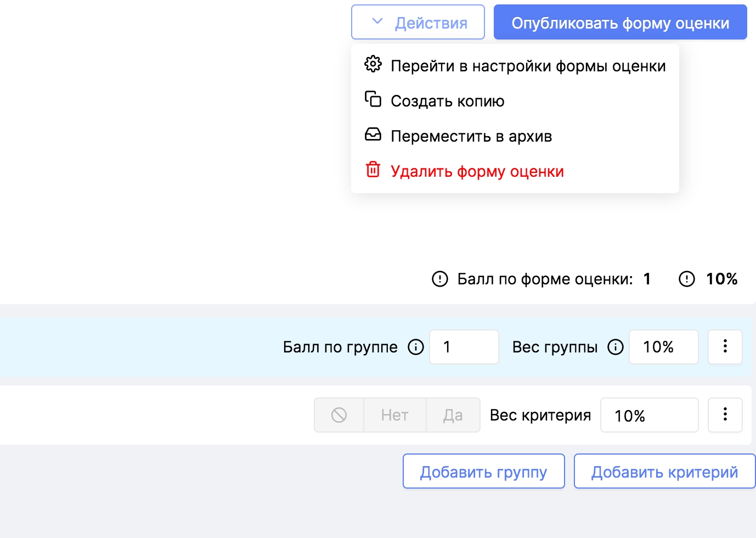This screenshot has width=756, height=538.
Task: Select the Нет answer option
Action: [394, 415]
